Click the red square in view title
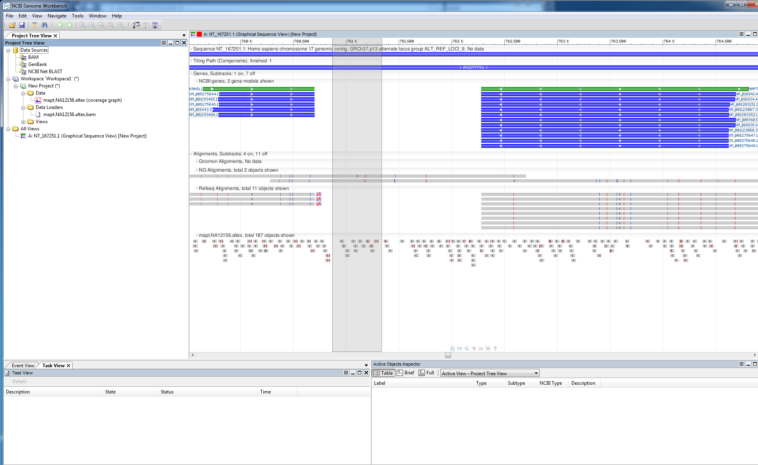Viewport: 758px width, 465px height. pyautogui.click(x=199, y=34)
